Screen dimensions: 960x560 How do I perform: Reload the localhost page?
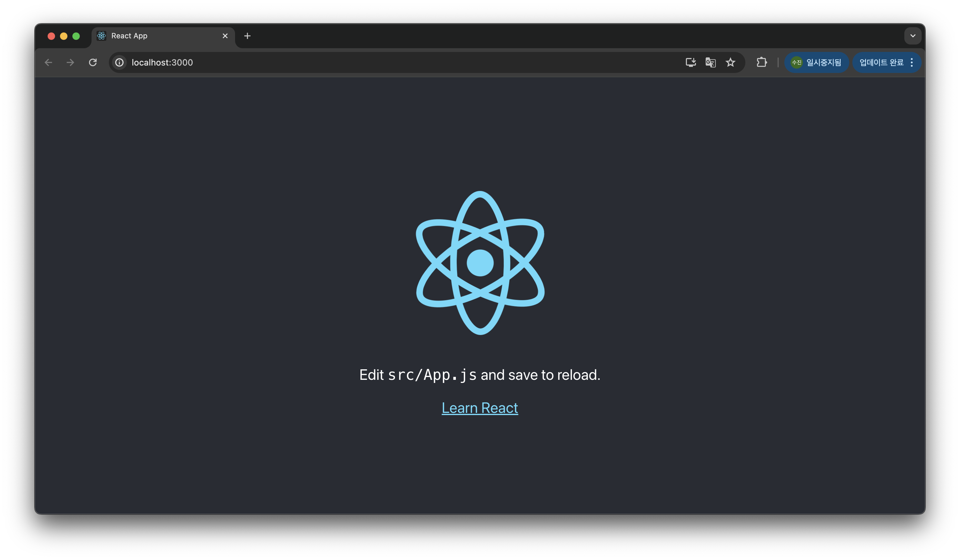tap(93, 62)
